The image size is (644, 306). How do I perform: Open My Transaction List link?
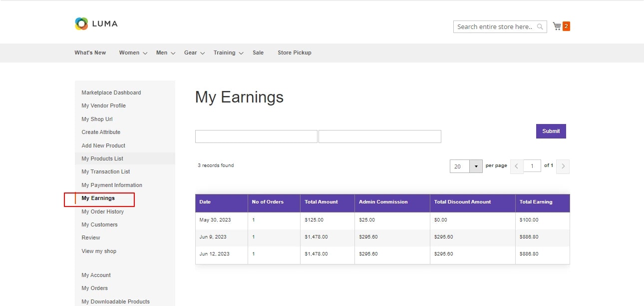pos(106,171)
